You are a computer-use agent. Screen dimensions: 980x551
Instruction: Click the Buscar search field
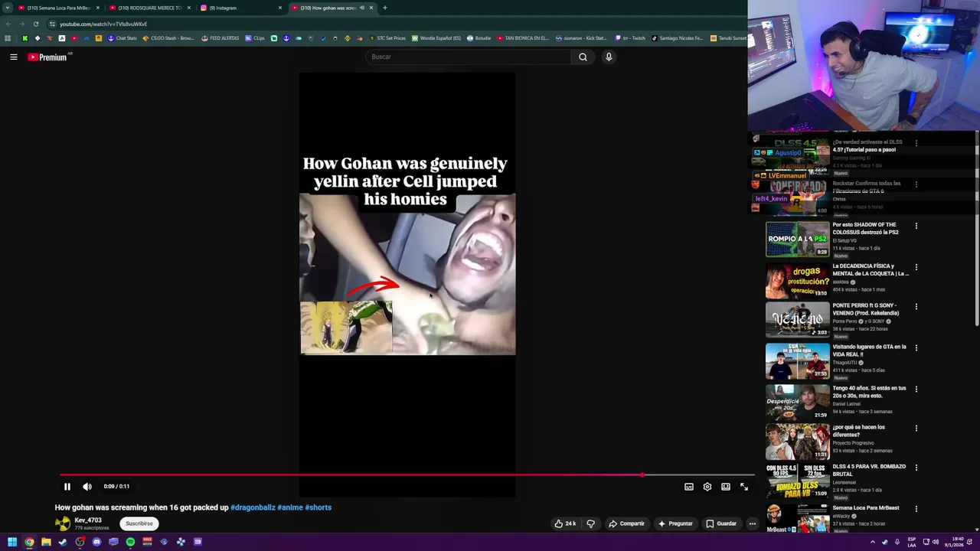(469, 57)
